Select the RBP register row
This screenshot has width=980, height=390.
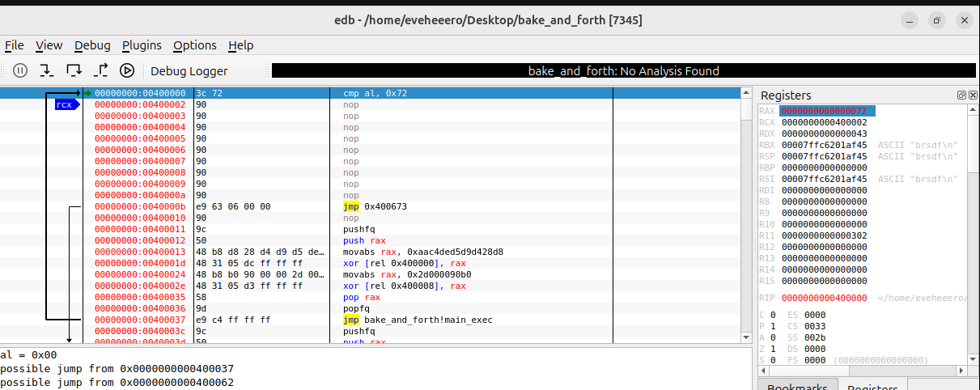(862, 167)
